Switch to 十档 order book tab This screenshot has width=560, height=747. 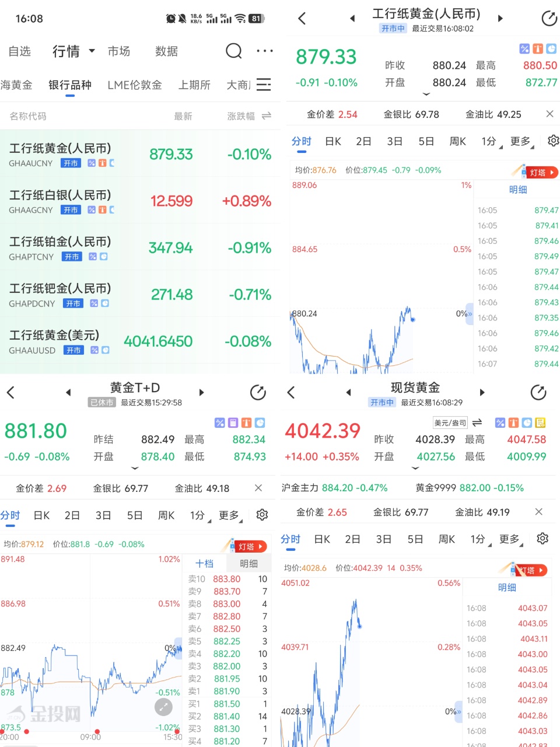(x=204, y=563)
